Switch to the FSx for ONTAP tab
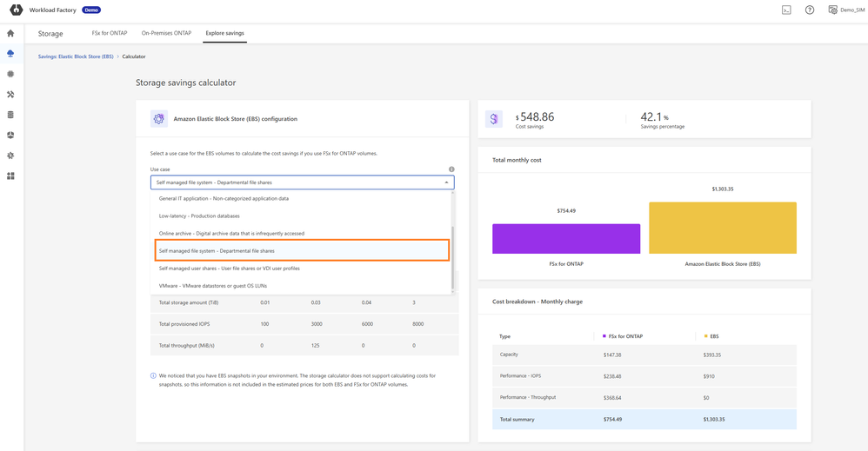This screenshot has width=868, height=451. (110, 33)
